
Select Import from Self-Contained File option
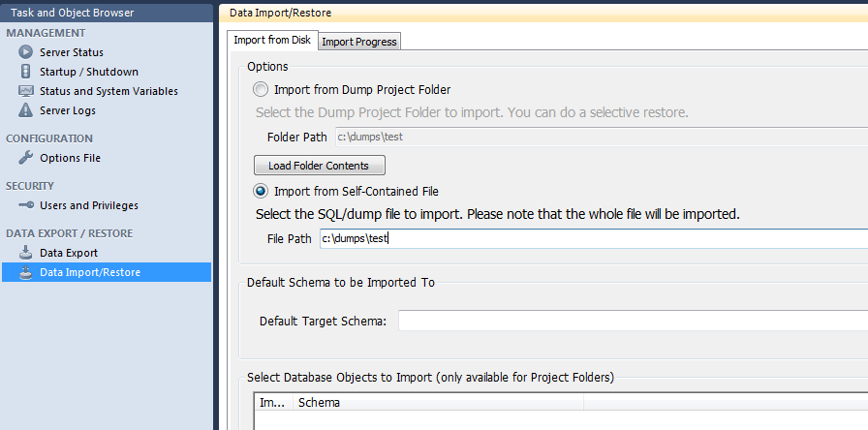coord(260,192)
